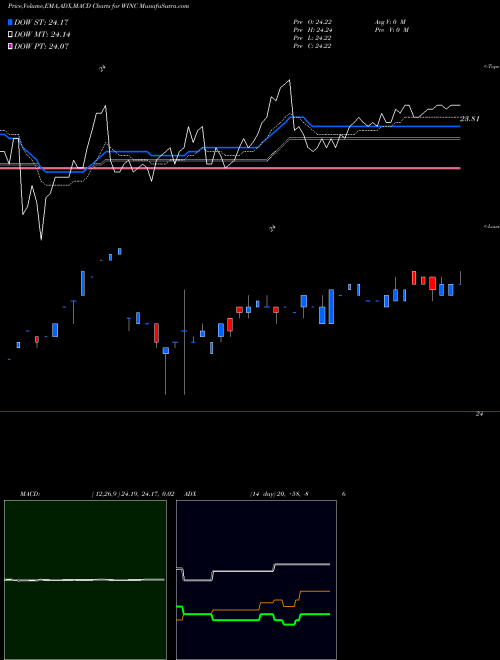Select the 'DOW MT: 24.14' legend text
This screenshot has height=660, width=500.
42,35
